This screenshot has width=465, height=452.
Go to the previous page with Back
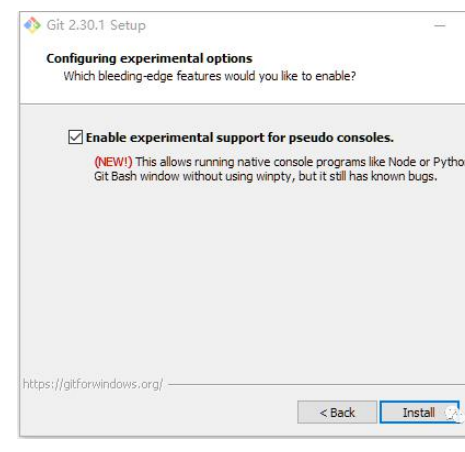(337, 412)
